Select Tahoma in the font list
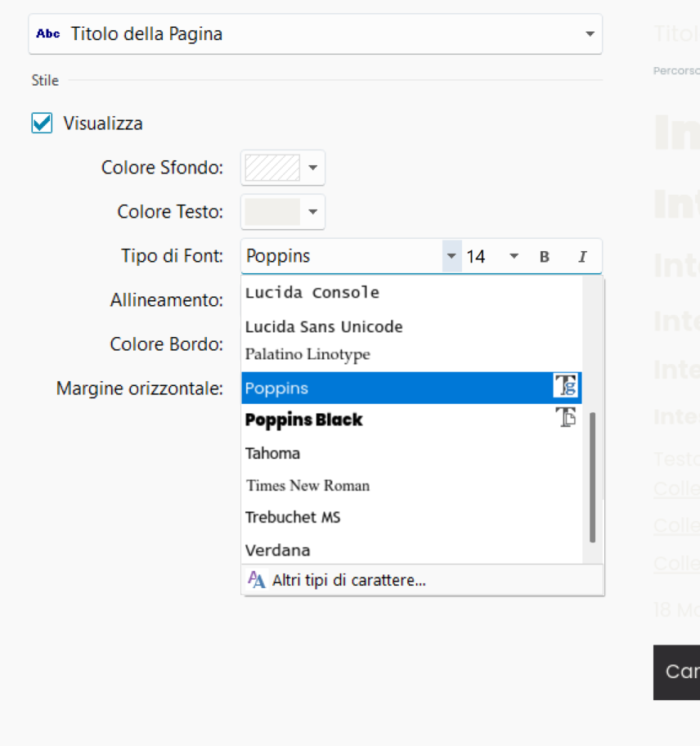Image resolution: width=700 pixels, height=746 pixels. pyautogui.click(x=273, y=453)
